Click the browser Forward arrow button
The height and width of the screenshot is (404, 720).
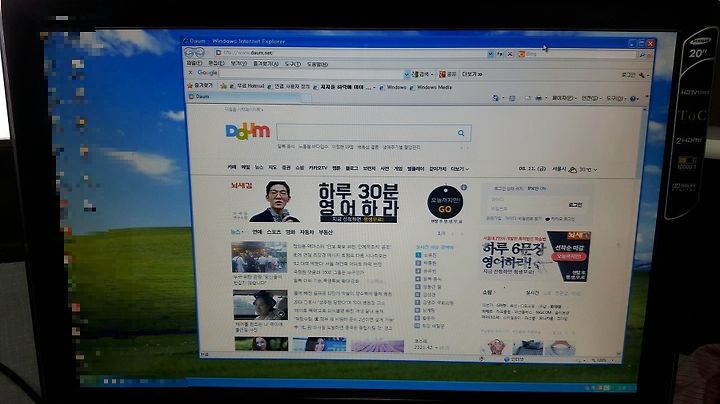pos(200,53)
